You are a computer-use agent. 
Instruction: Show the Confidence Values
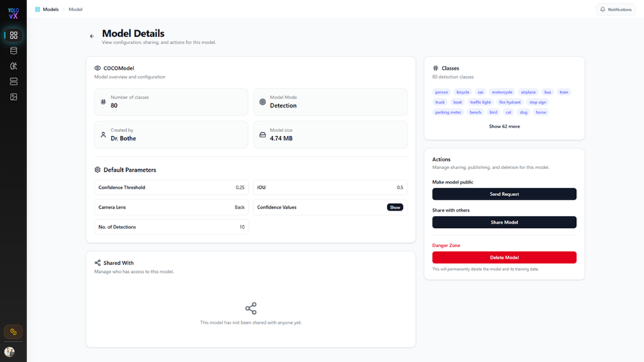coord(395,207)
